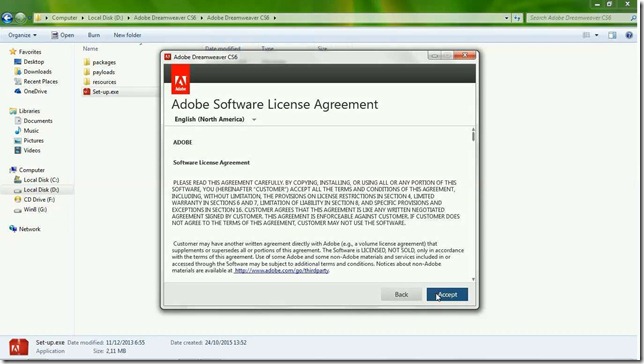Click Explorer forward navigation arrow

coord(20,18)
